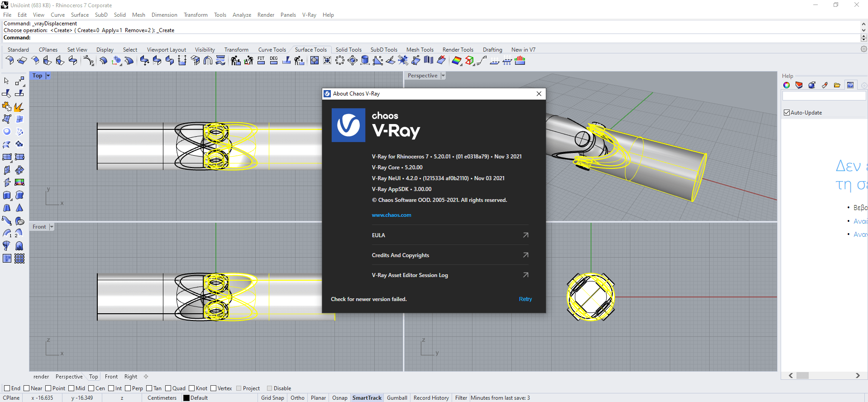Toggle Gumball in status bar
Screen dimensions: 868x402
point(397,398)
